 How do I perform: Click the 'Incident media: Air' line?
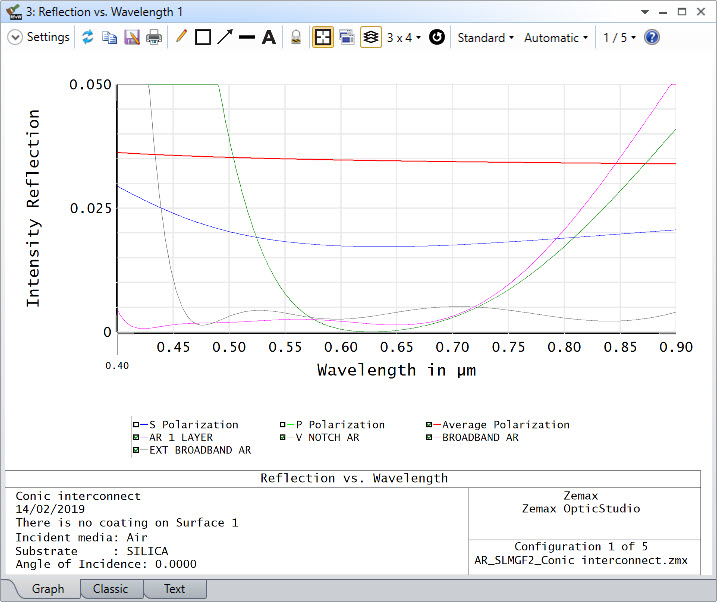81,537
